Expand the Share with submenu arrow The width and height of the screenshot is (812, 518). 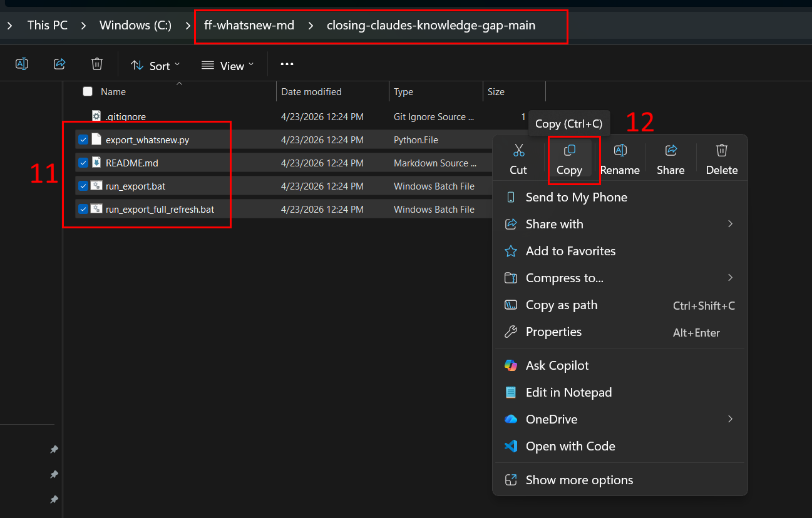[x=730, y=224]
